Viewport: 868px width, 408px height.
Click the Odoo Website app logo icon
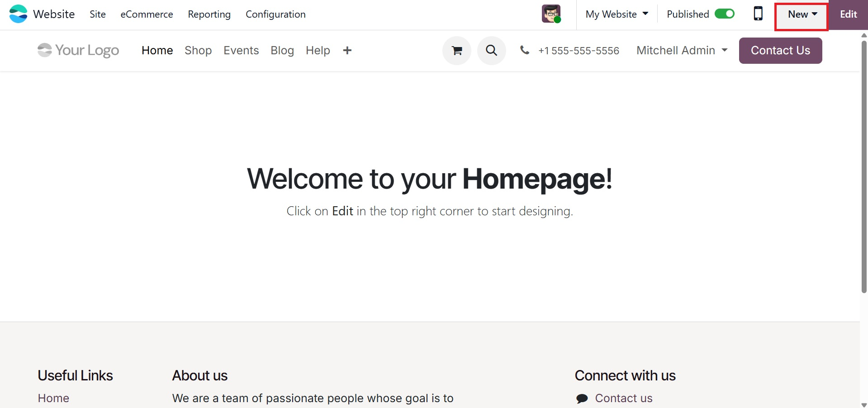click(x=18, y=14)
